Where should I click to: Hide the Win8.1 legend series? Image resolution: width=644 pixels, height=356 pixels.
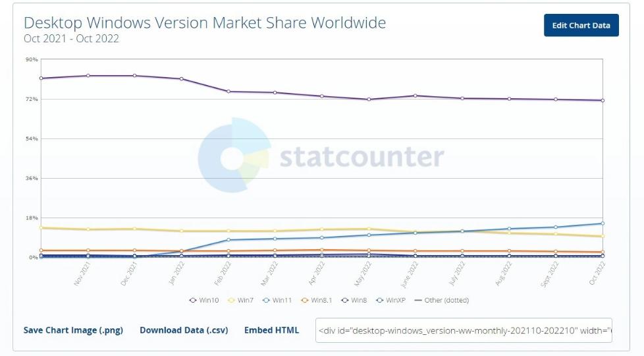315,301
